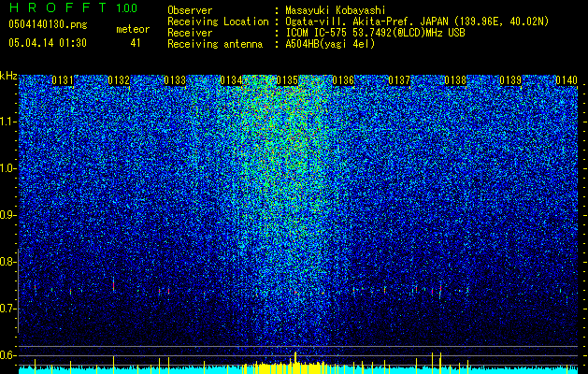Click the 0132 time marker
This screenshot has height=374, width=588.
click(x=119, y=80)
